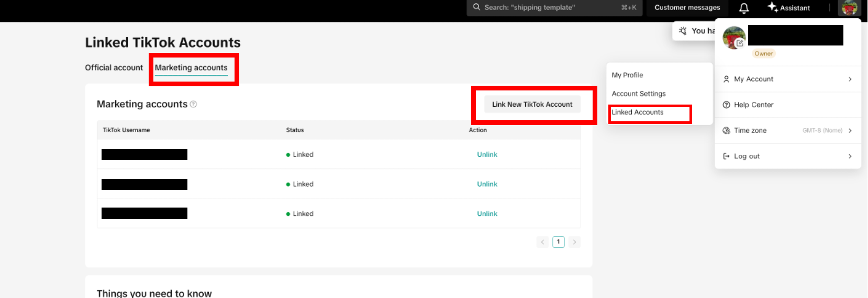Open Customer messages
The width and height of the screenshot is (868, 298).
(687, 7)
